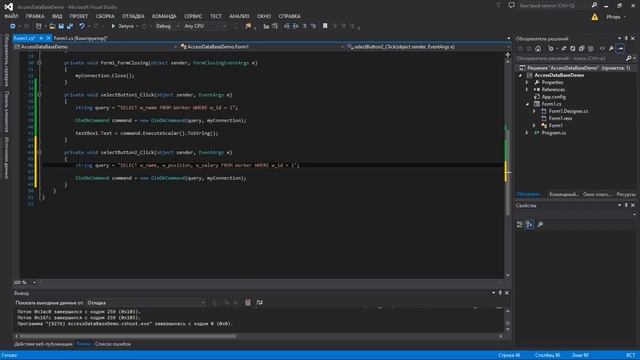Open the Any CPU platform dropdown
Screen dimensions: 640x360
(x=204, y=26)
